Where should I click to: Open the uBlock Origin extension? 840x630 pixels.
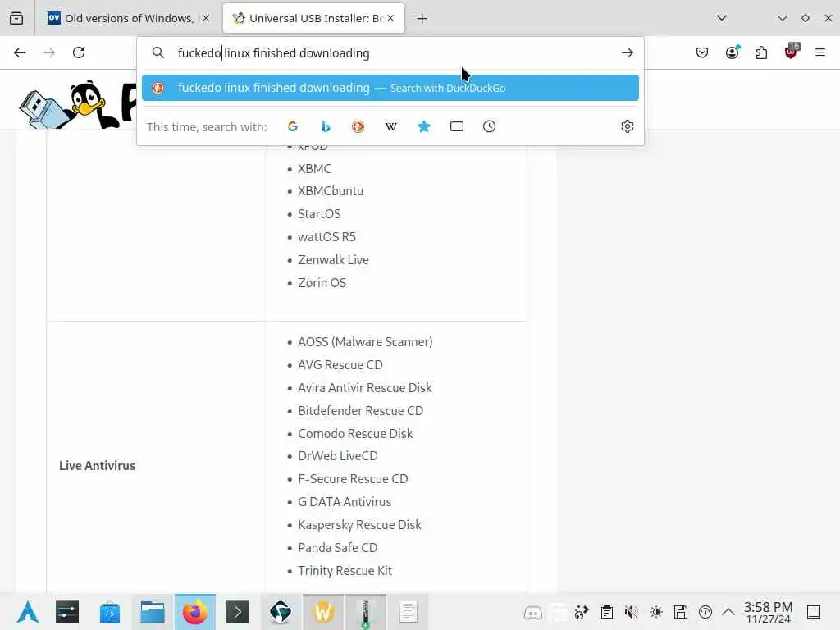pos(792,52)
